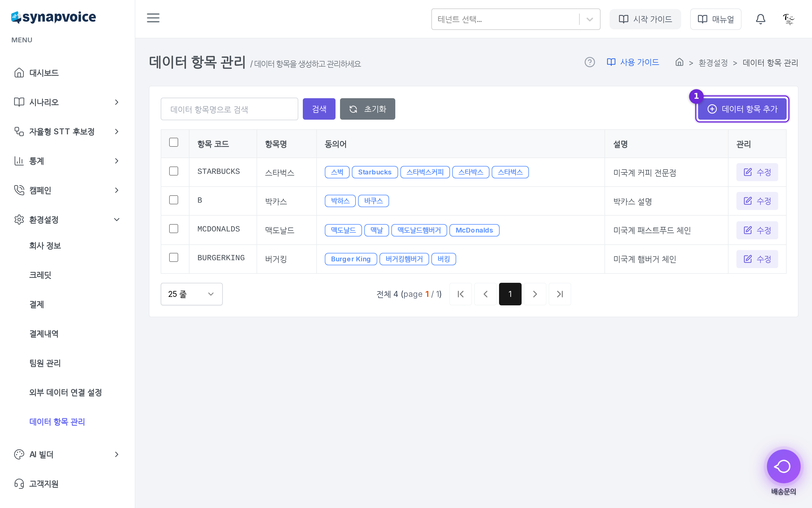Screen dimensions: 812x508
Task: Jump to the first page
Action: click(460, 294)
